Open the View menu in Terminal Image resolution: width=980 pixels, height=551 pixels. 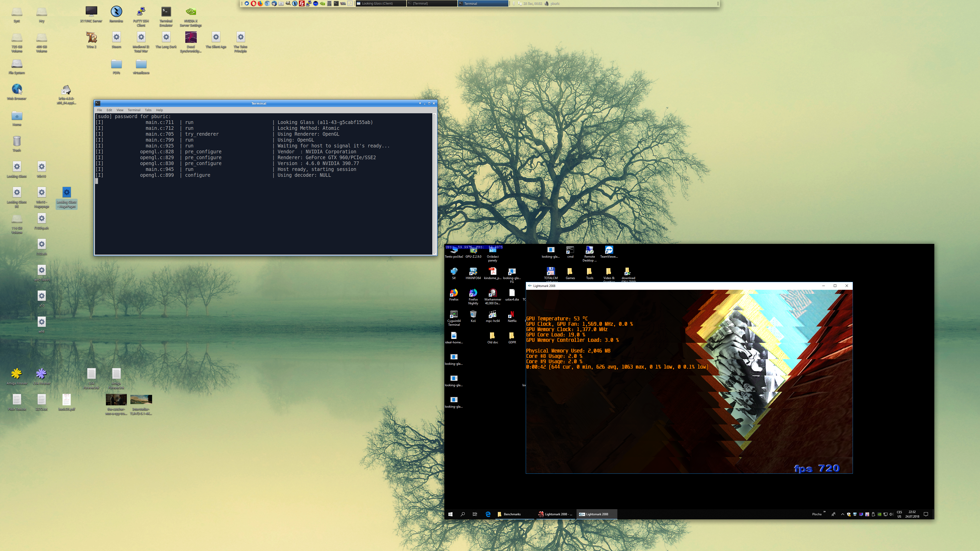pos(120,110)
